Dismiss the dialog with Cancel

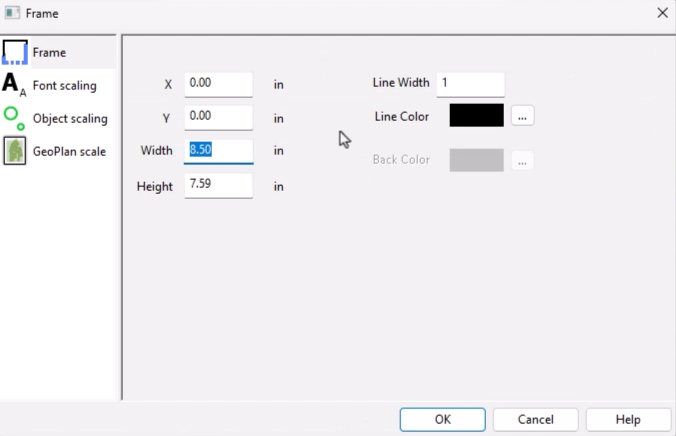pos(535,420)
